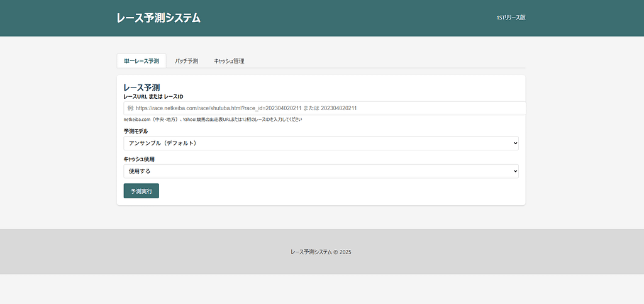Open the 予測モデル dropdown showing アンサンブル
The image size is (644, 304).
tap(321, 144)
